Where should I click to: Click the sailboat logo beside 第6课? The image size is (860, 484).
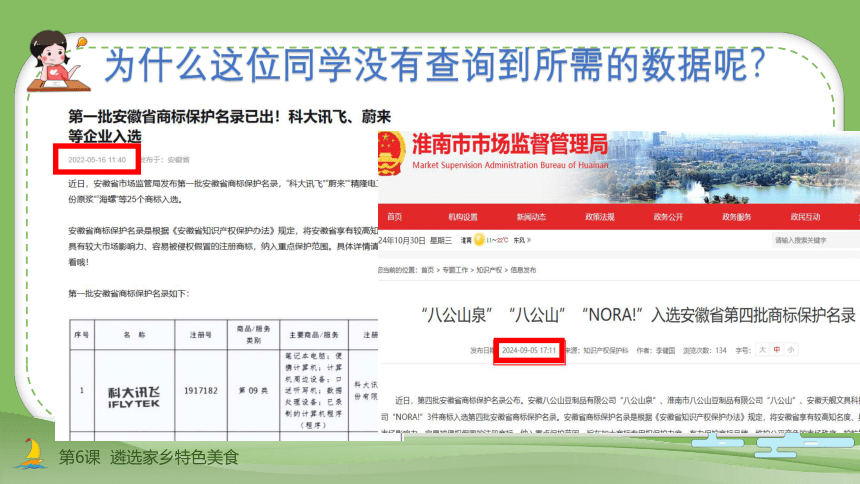point(31,454)
